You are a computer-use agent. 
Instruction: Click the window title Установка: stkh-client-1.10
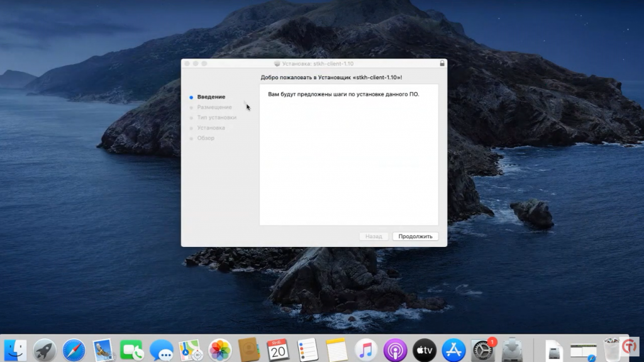[318, 63]
